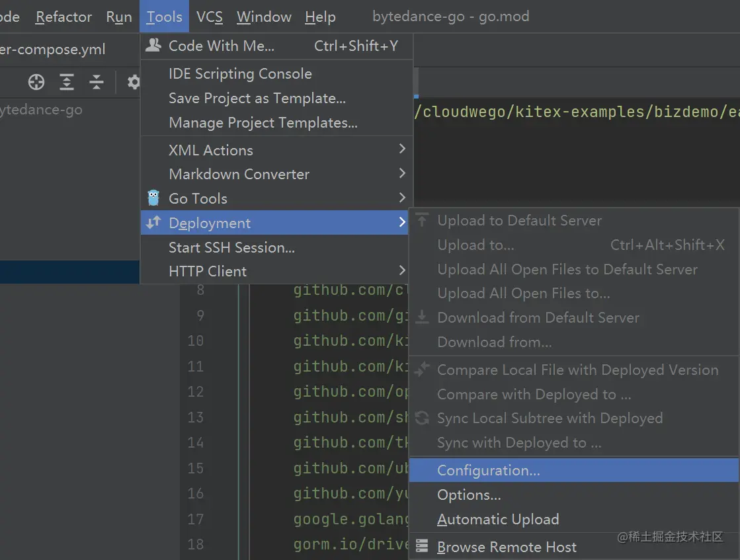The width and height of the screenshot is (740, 560).
Task: Select the Go Tools menu label
Action: click(x=198, y=198)
